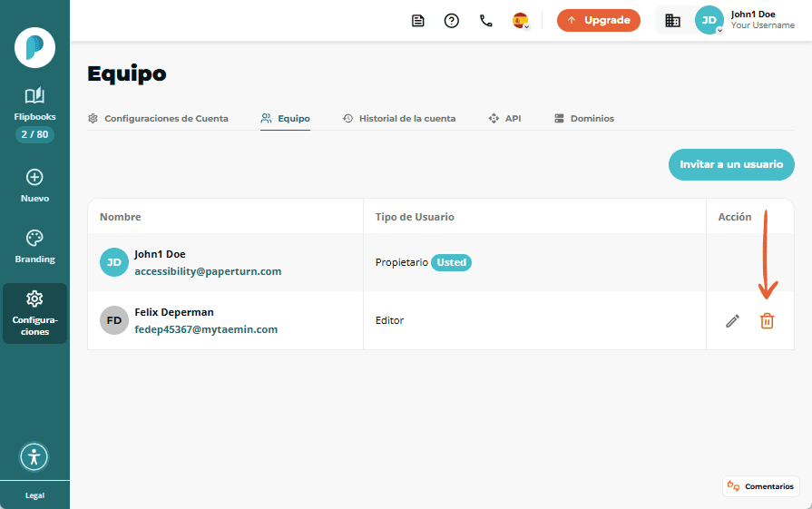Viewport: 812px width, 509px height.
Task: Click the John1 Doe name in table
Action: point(160,254)
